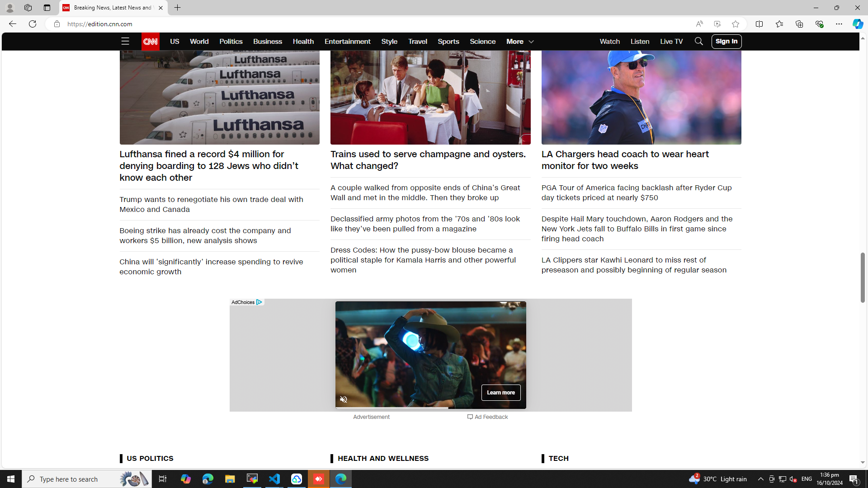The height and width of the screenshot is (488, 868).
Task: Open the Sports section
Action: [448, 42]
